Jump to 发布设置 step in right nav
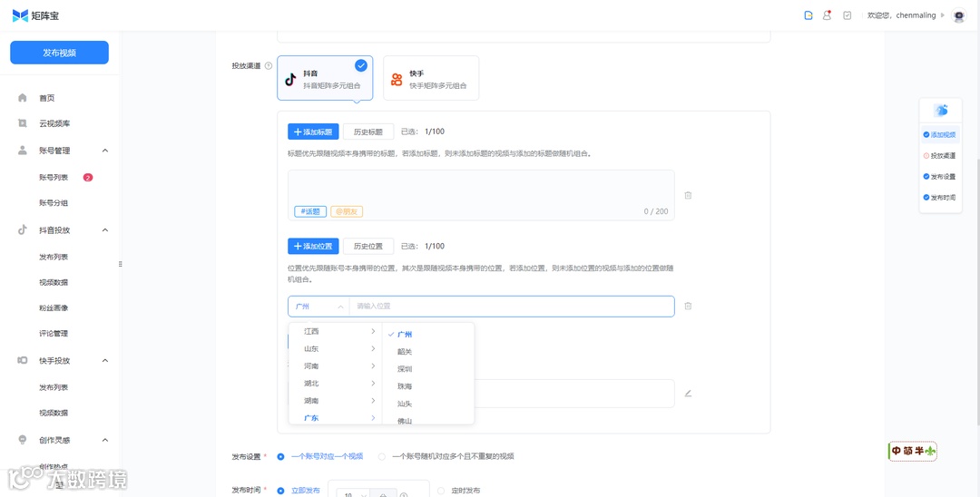Screen dimensions: 980x497 tap(940, 177)
